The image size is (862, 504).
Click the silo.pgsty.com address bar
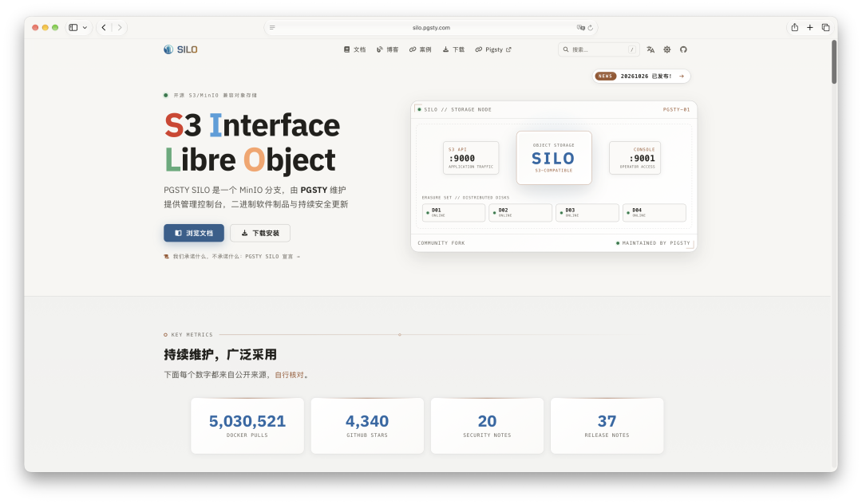tap(431, 27)
